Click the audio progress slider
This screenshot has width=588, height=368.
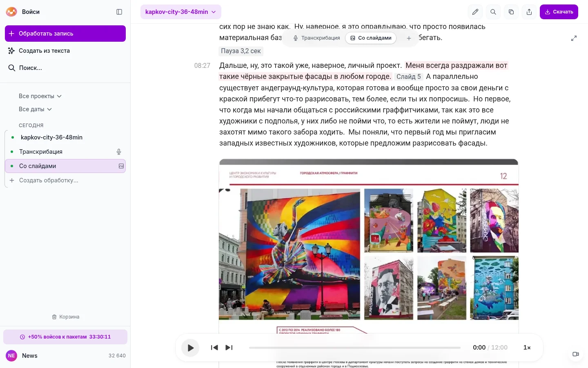click(x=355, y=348)
